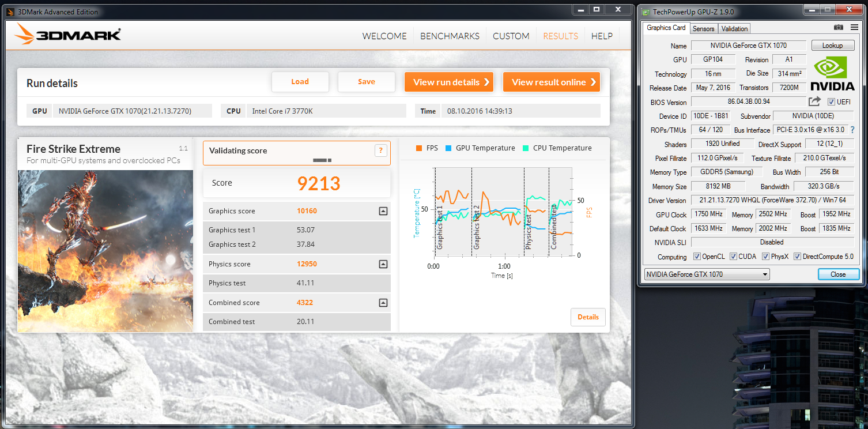Screen dimensions: 868x429
Task: Click the orange FPS legend swatch
Action: (x=419, y=148)
